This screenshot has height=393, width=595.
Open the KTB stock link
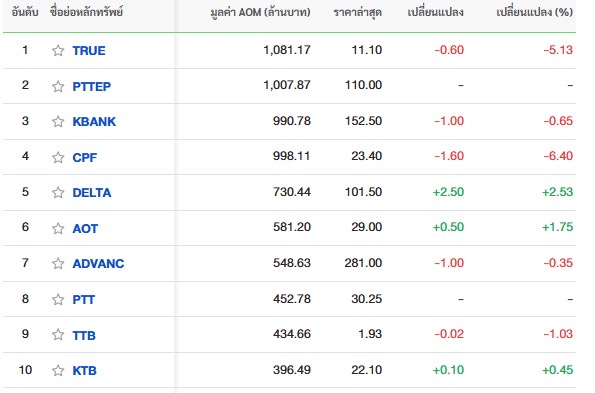pyautogui.click(x=84, y=370)
